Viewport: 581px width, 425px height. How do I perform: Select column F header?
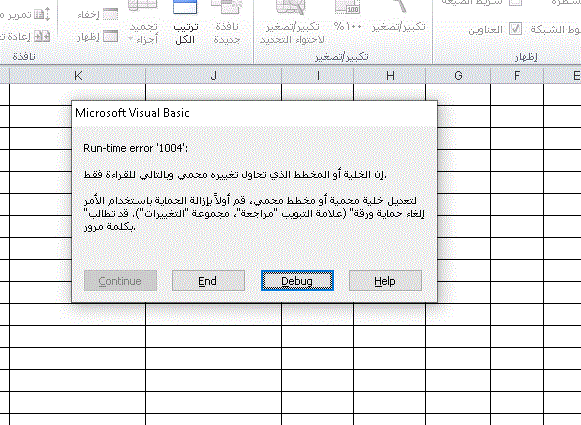[517, 76]
